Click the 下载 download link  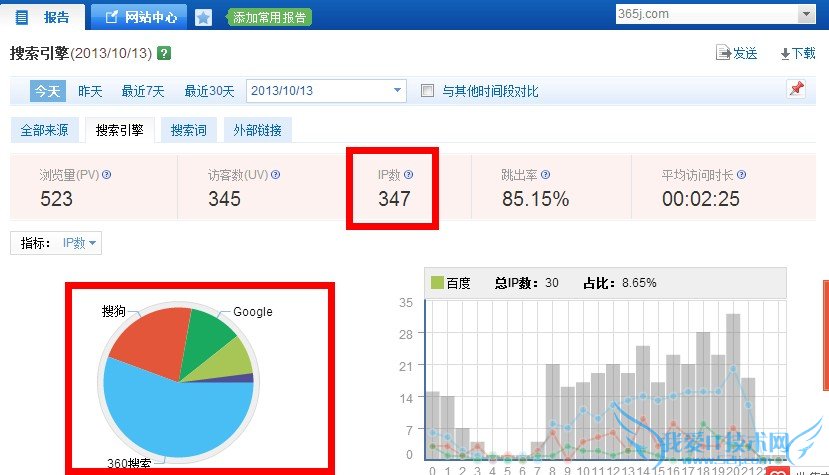[x=797, y=54]
